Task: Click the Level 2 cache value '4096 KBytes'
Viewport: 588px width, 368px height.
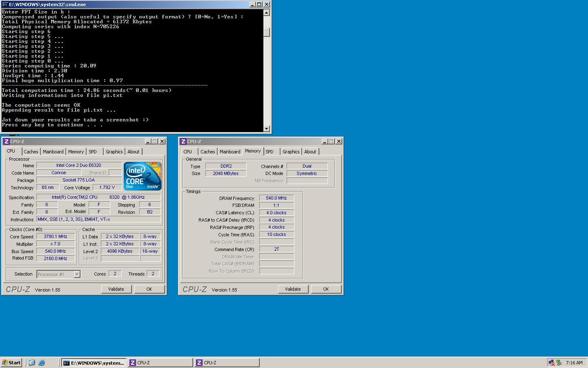Action: point(120,251)
